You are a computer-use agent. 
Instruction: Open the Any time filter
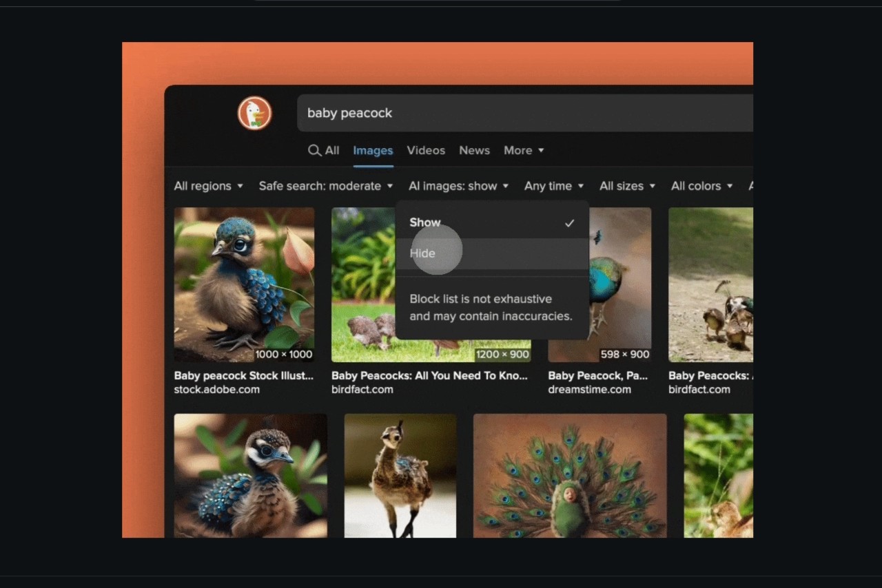554,186
